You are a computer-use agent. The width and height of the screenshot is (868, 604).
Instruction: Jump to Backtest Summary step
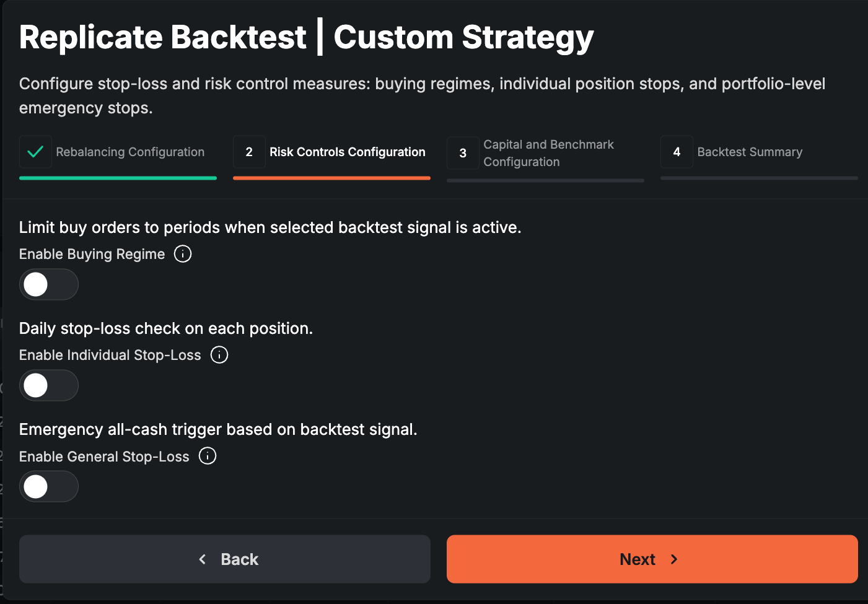tap(750, 152)
